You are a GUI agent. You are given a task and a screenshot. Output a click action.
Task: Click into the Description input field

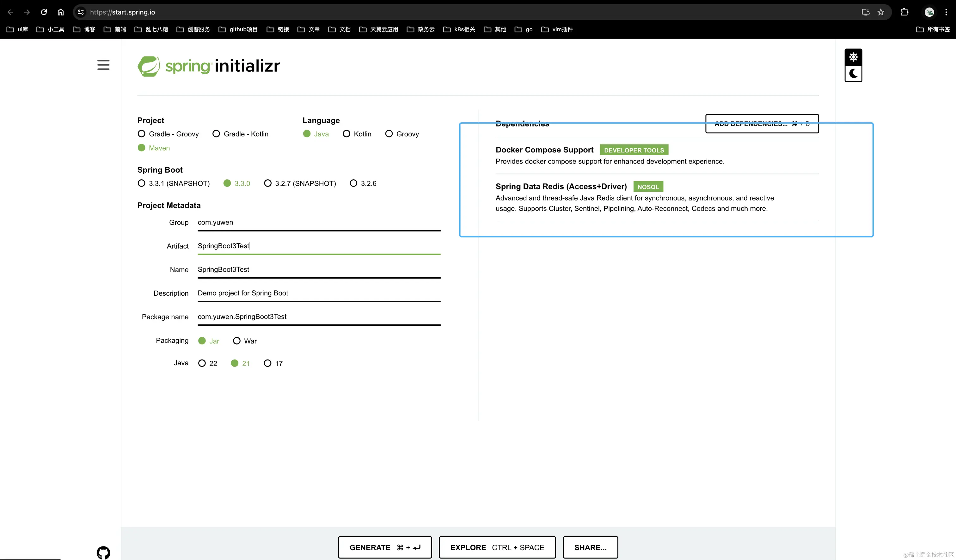point(319,293)
